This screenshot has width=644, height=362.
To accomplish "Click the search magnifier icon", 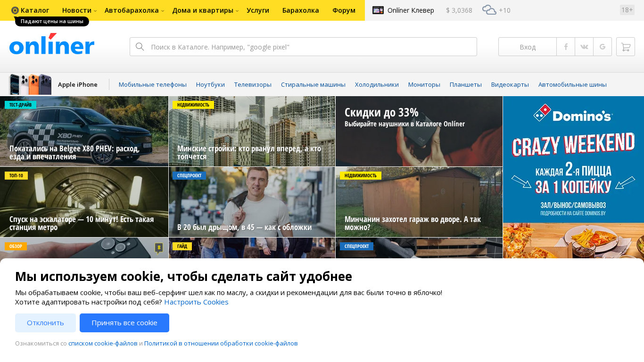I will (x=140, y=47).
